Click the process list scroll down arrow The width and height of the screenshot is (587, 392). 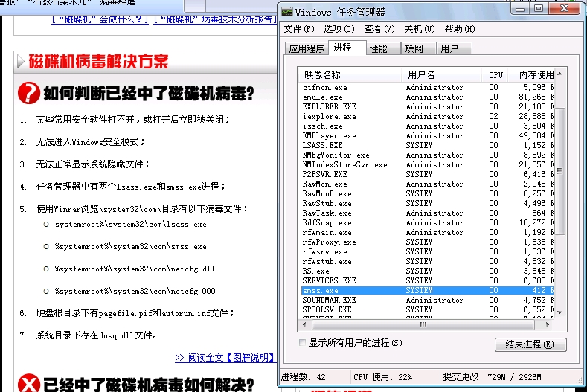[x=559, y=312]
